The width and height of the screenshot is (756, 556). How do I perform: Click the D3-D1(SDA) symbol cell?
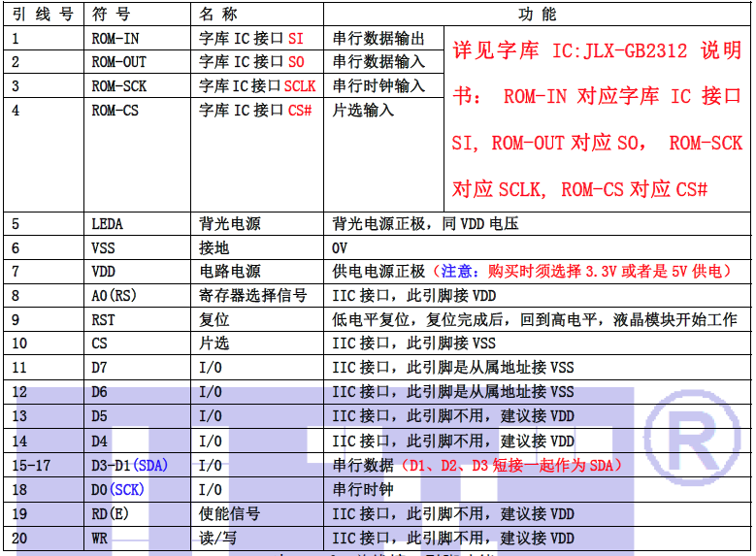coord(130,466)
